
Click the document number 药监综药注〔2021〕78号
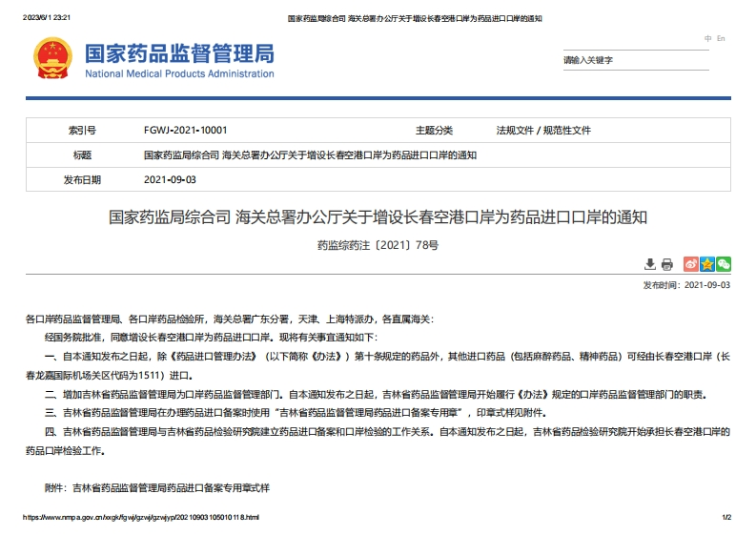point(378,244)
